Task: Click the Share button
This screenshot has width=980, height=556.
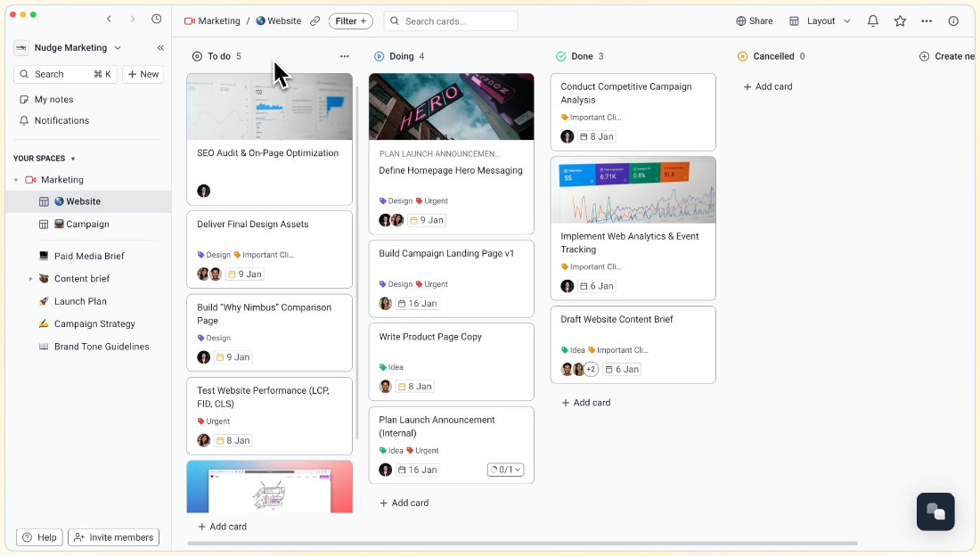Action: coord(755,20)
